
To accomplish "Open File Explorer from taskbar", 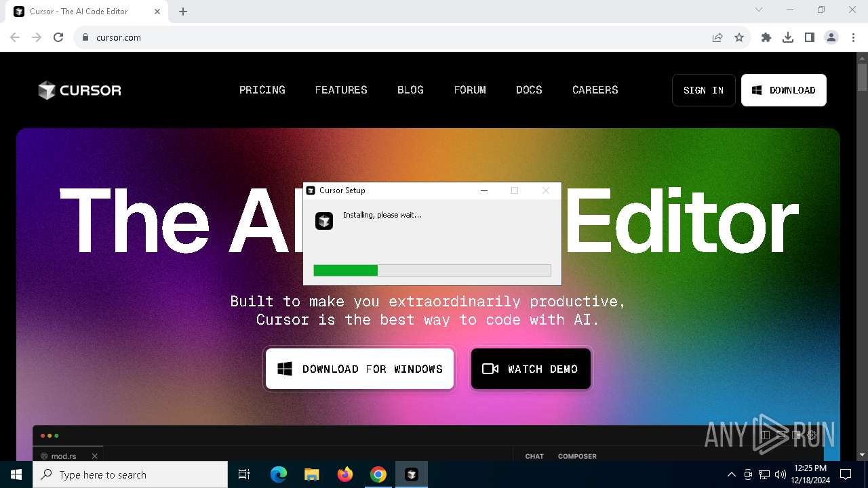I will pyautogui.click(x=311, y=474).
